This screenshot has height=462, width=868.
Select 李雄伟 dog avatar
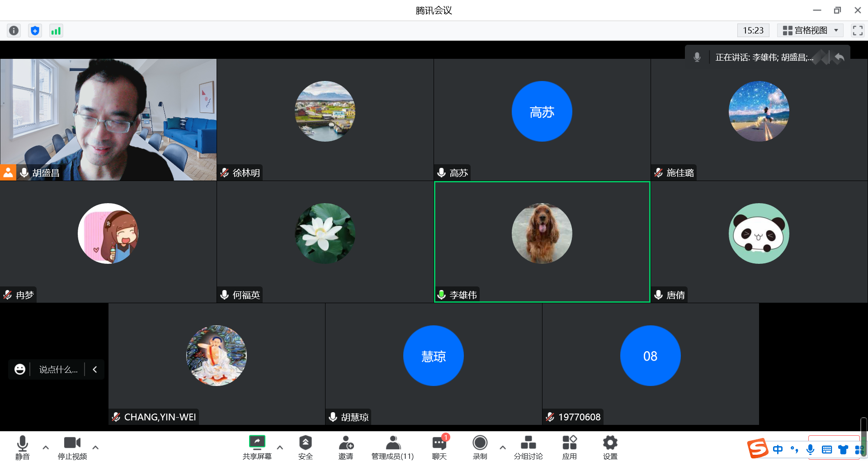pos(542,233)
